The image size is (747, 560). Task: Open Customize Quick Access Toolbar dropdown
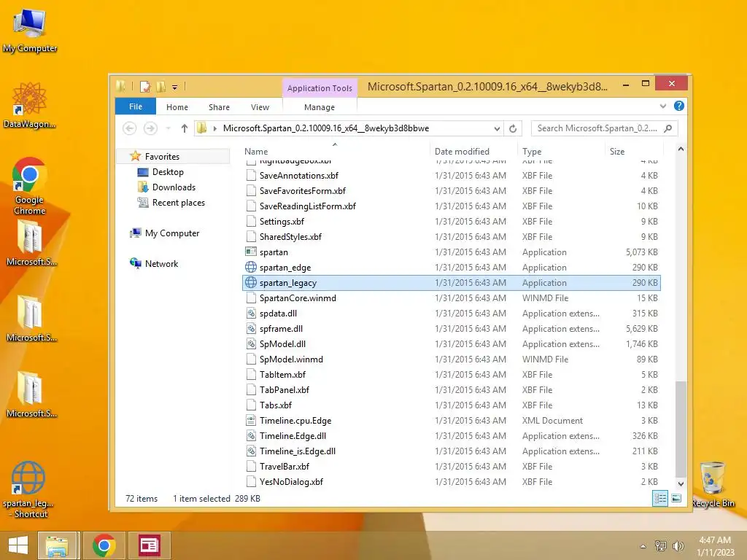tap(175, 87)
